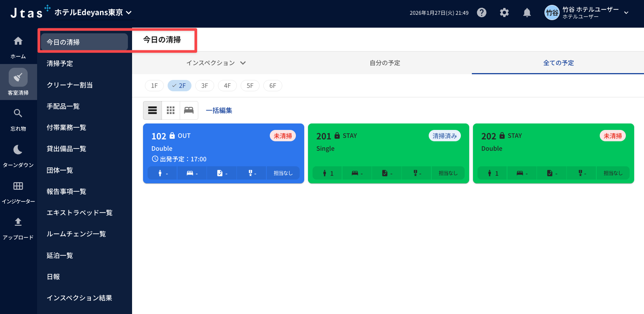Viewport: 644px width, 314px height.
Task: Click the Jtas logo
Action: [x=30, y=12]
